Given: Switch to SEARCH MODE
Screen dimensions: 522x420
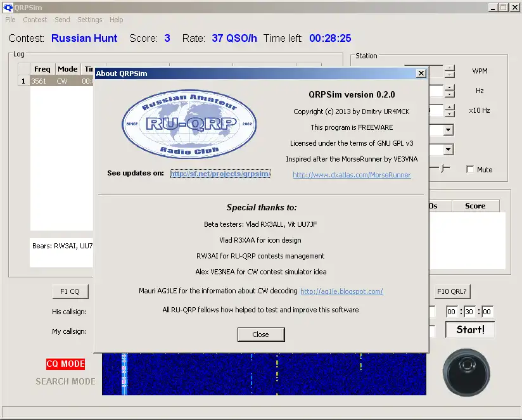Looking at the screenshot, I should click(66, 381).
